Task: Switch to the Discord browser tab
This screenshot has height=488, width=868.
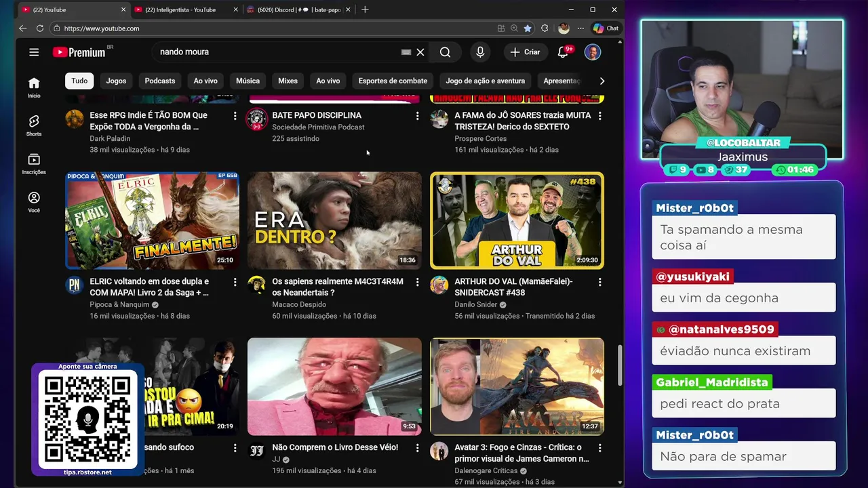Action: [298, 9]
